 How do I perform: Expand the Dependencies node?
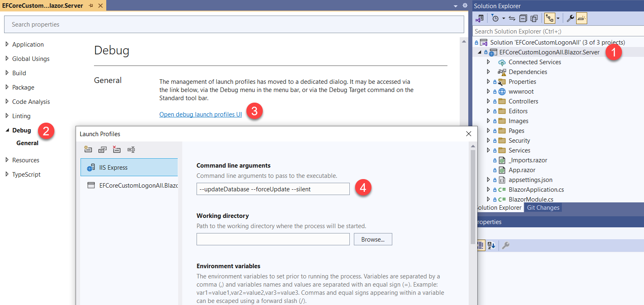(x=488, y=72)
